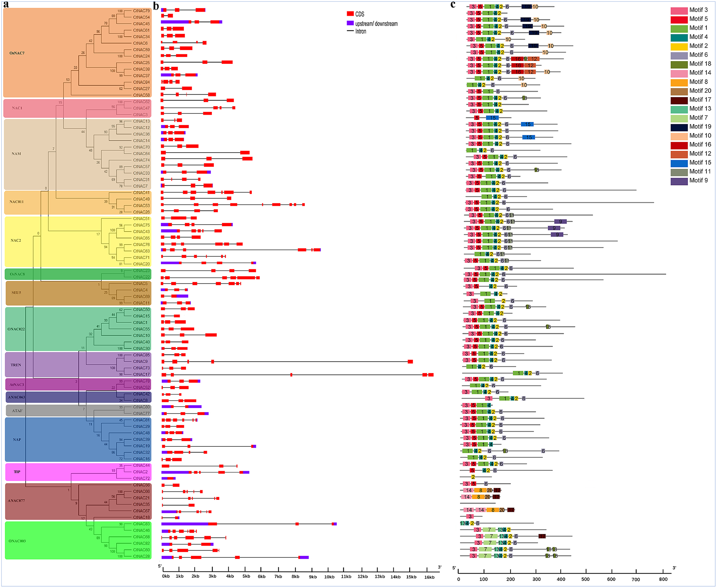This screenshot has width=717, height=588.
Task: Click the Motif 8 orange legend swatch
Action: click(679, 82)
